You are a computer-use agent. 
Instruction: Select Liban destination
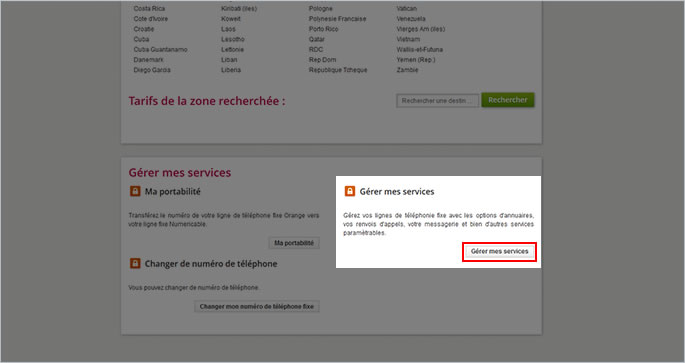pyautogui.click(x=229, y=59)
